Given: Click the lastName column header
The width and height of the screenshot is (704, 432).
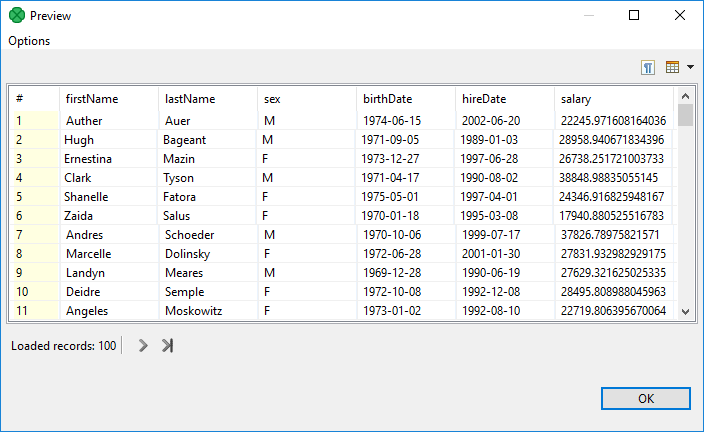Looking at the screenshot, I should point(189,99).
